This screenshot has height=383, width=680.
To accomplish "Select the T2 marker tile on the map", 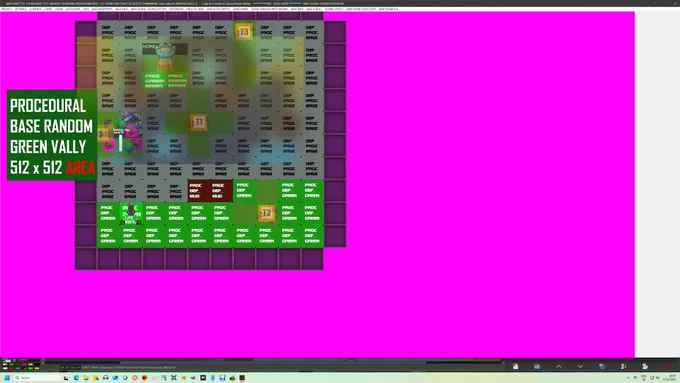I will coord(266,213).
